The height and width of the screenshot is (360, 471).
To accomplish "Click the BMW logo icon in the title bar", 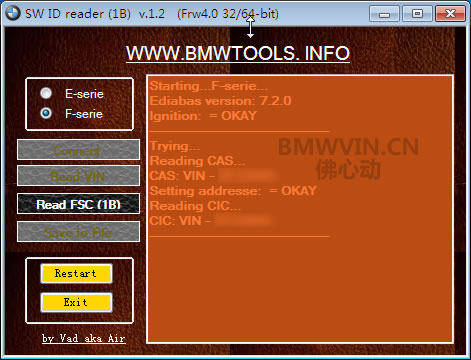I will [x=13, y=14].
